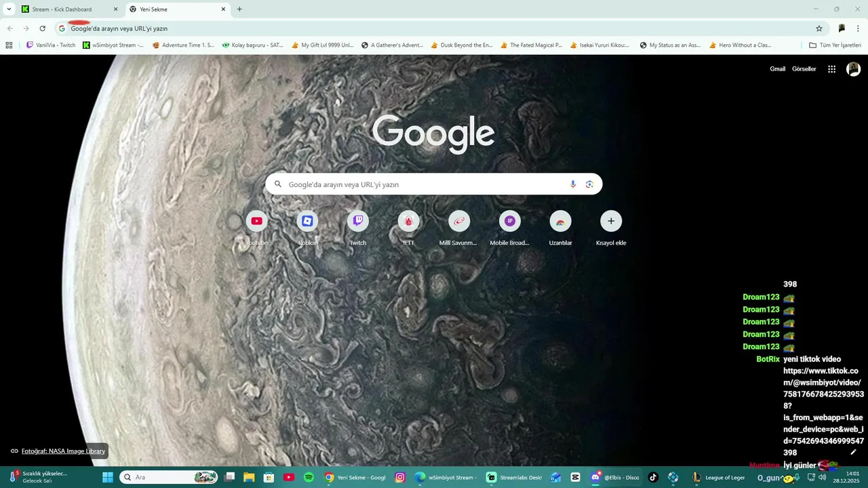Open the volume control in system tray
The width and height of the screenshot is (868, 488).
[822, 477]
